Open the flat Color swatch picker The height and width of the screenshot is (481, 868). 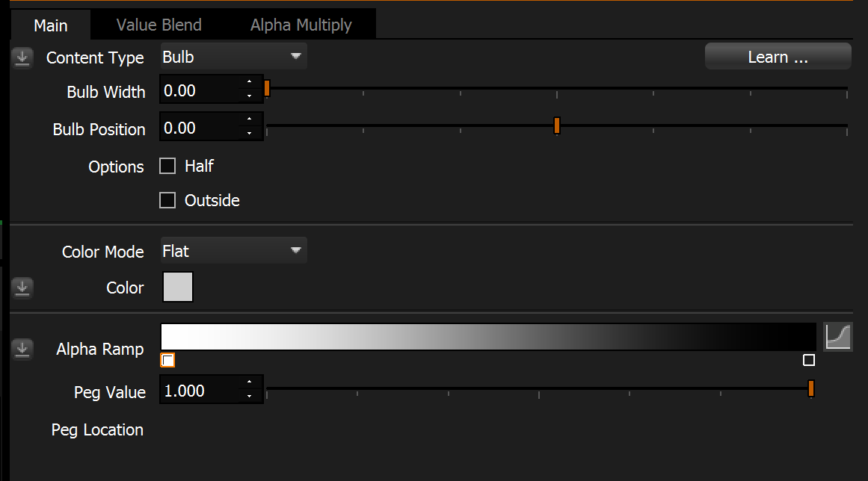pos(178,288)
